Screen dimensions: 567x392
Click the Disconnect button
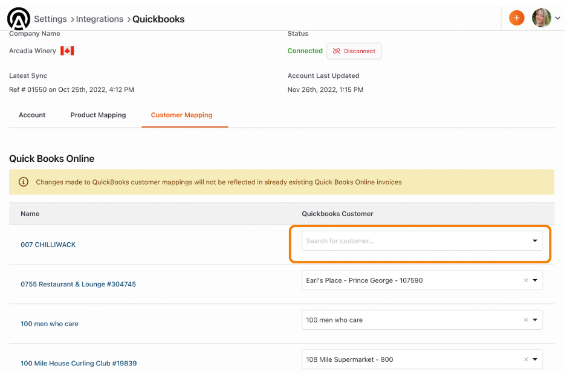(x=354, y=51)
